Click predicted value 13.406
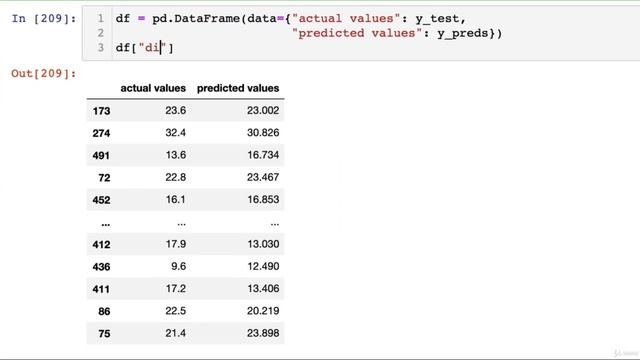The image size is (640, 360). [263, 289]
